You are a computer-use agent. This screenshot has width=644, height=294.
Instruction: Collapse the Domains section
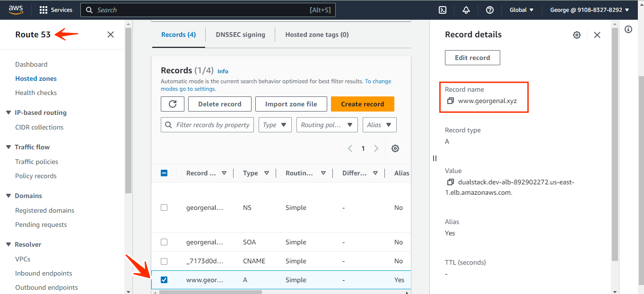9,196
